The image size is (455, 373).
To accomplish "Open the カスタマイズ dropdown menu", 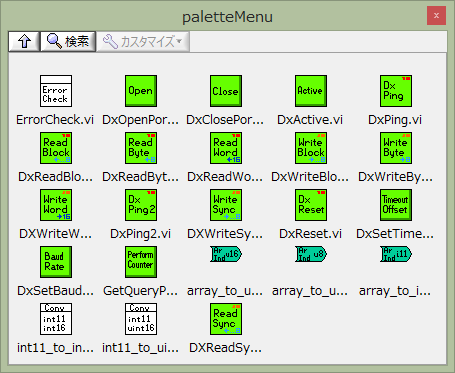I will (x=143, y=41).
